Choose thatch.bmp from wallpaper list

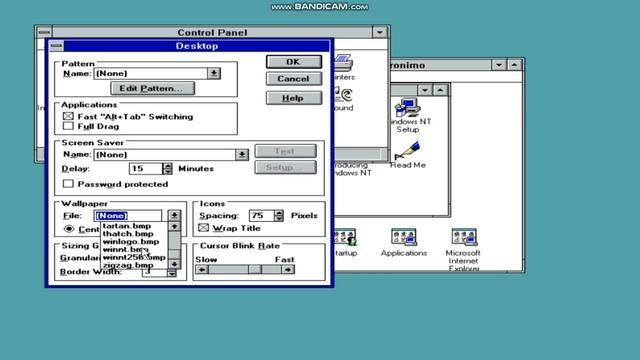(128, 233)
